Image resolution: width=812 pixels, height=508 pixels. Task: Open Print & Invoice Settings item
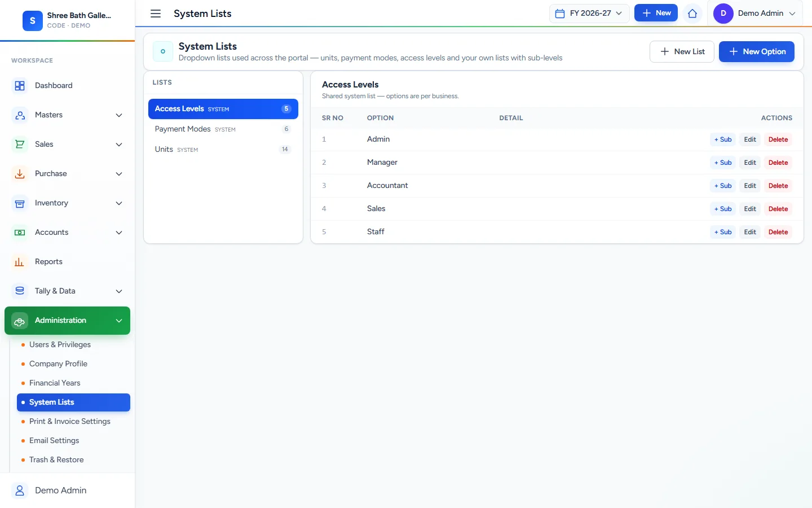tap(73, 422)
